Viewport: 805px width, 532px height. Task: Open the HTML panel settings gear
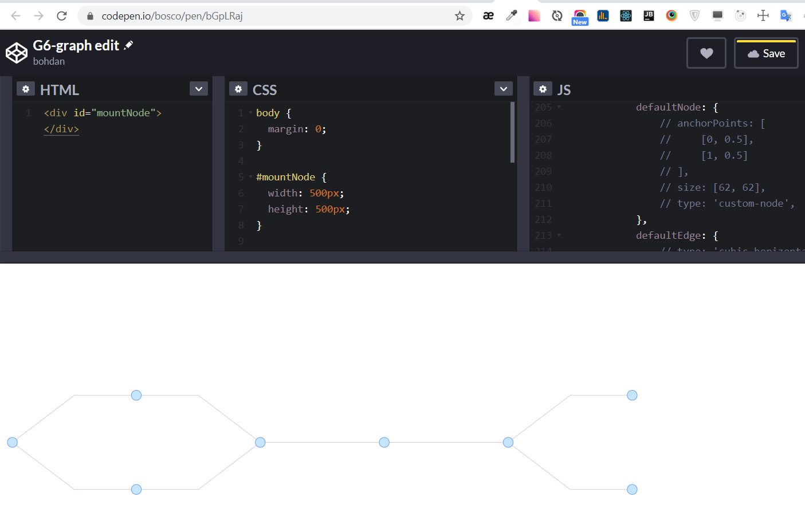pyautogui.click(x=26, y=89)
